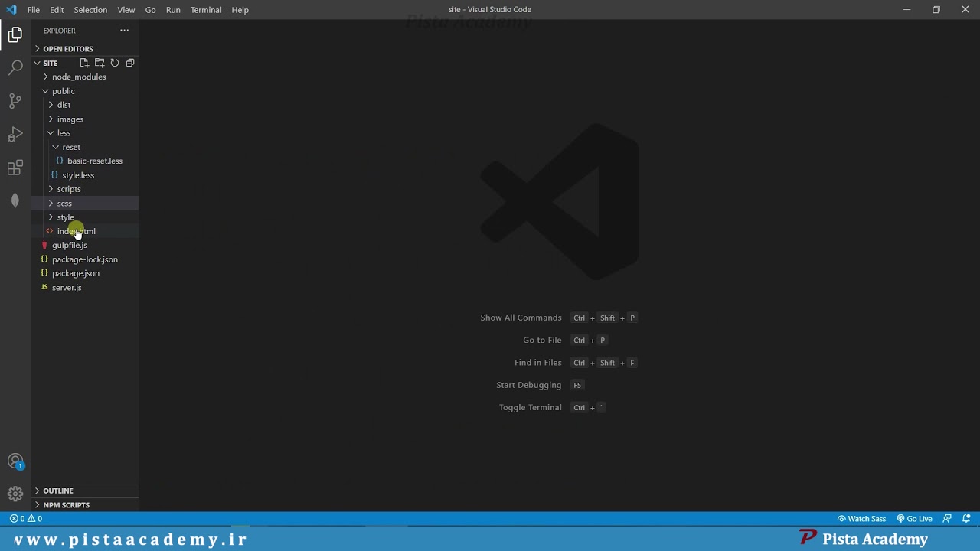Open the View menu

(x=126, y=10)
